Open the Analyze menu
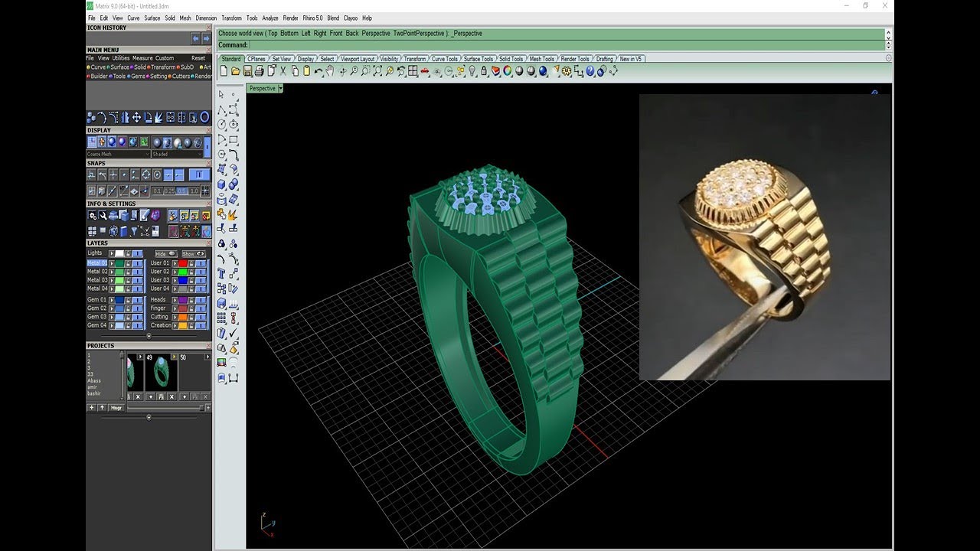This screenshot has height=551, width=980. (270, 18)
